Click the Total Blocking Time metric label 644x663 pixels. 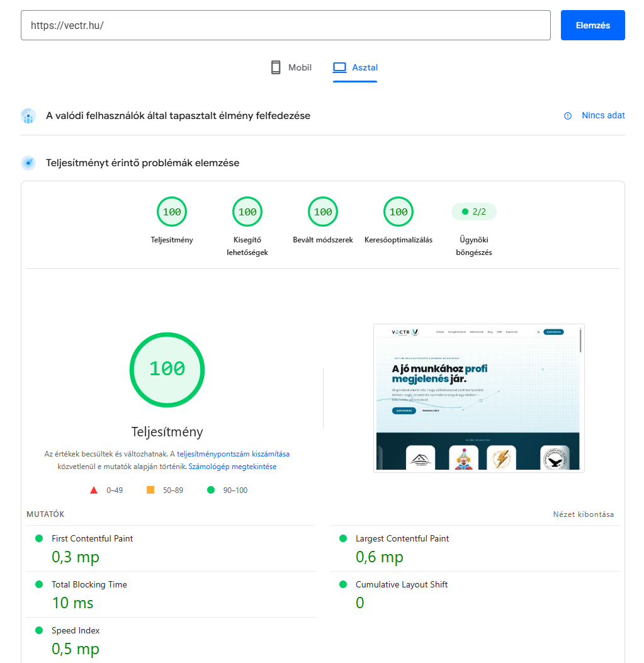[89, 584]
